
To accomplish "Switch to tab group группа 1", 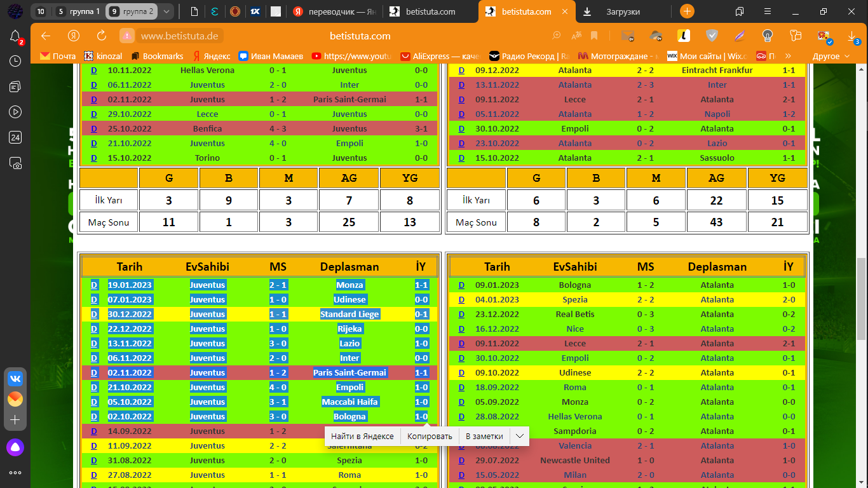I will pos(78,11).
